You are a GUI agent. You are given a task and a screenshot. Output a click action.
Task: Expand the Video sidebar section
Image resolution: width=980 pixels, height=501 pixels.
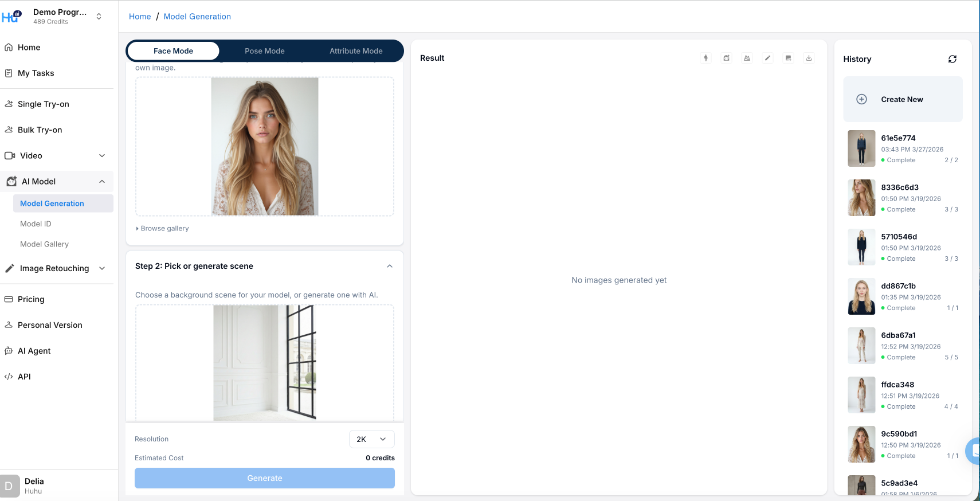pos(102,156)
